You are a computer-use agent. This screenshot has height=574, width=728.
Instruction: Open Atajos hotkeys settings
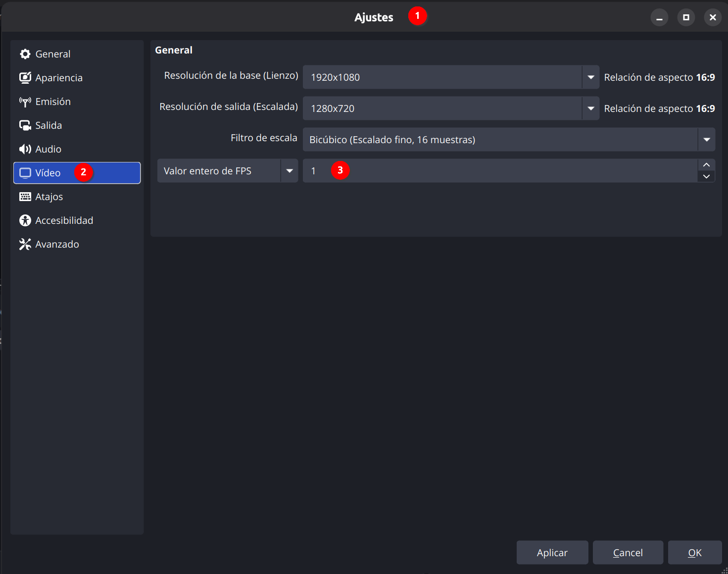click(77, 197)
